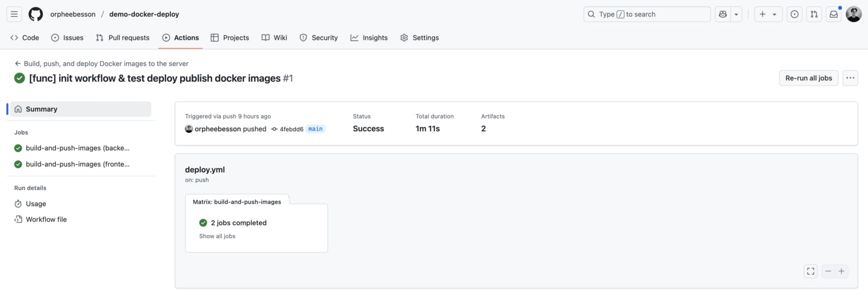Click the 2 jobs completed status

click(239, 223)
